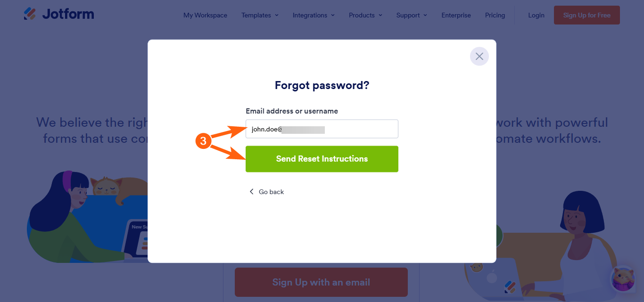Expand the Support menu
The height and width of the screenshot is (302, 644).
tap(412, 15)
